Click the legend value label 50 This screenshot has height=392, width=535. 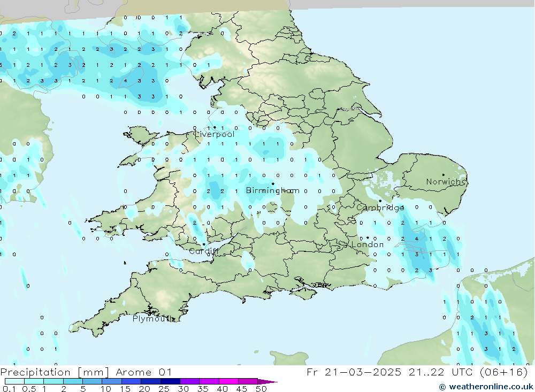261,389
